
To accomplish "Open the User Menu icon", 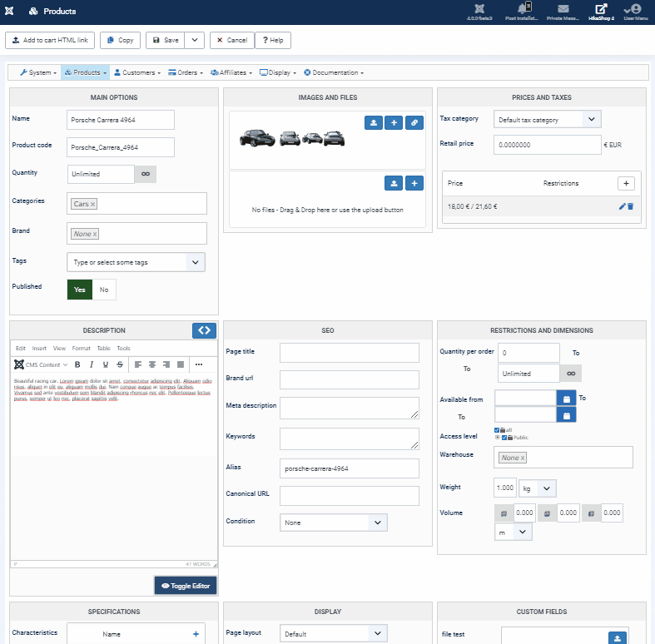I will pos(635,9).
